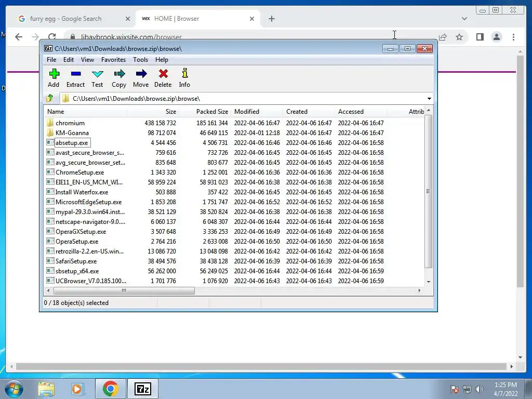532x399 pixels.
Task: Share this page icon in address bar
Action: coord(443,37)
